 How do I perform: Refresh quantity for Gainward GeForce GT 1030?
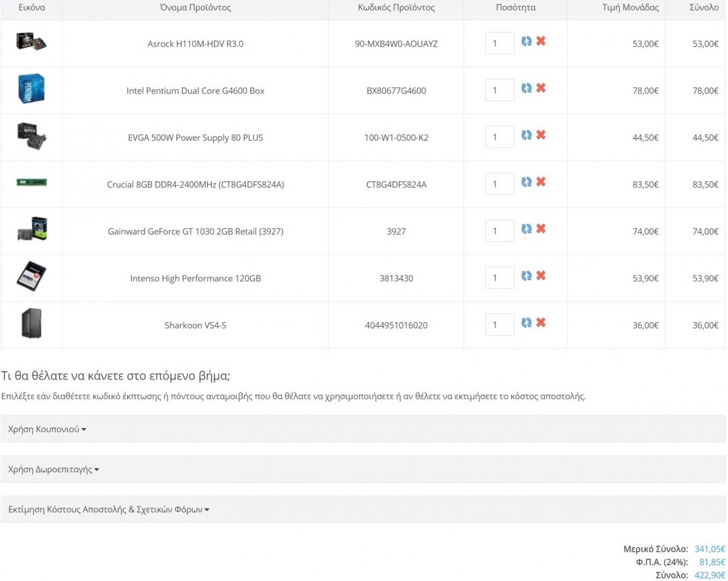point(527,229)
